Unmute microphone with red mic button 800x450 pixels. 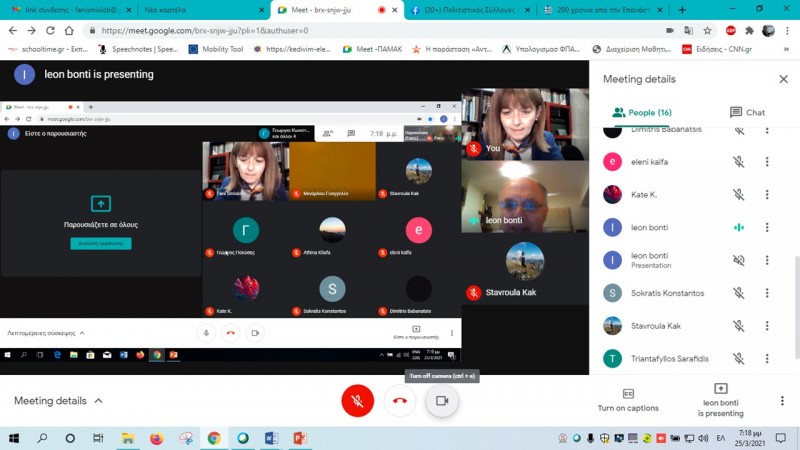coord(357,401)
